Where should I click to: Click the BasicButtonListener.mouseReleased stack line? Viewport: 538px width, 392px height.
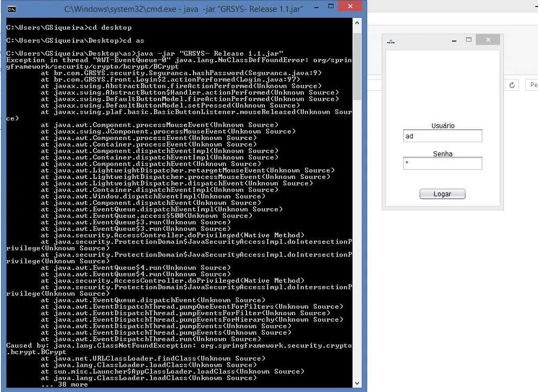point(179,115)
